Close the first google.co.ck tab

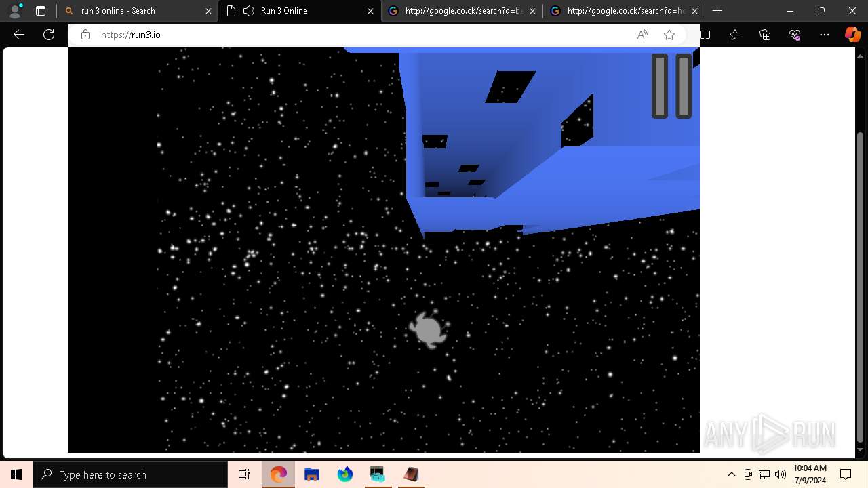tap(532, 11)
